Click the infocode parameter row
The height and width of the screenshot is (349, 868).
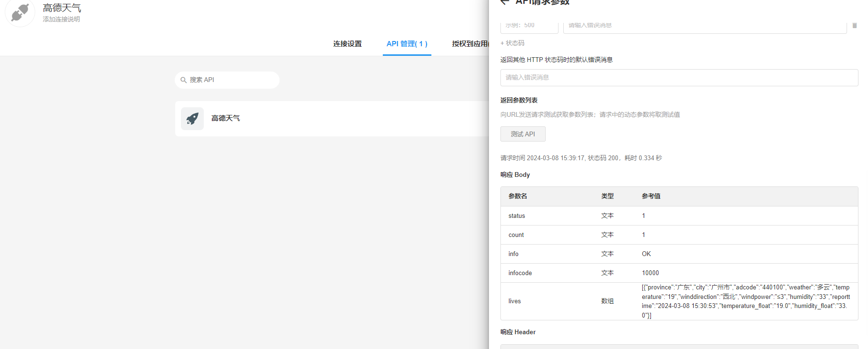pos(678,273)
